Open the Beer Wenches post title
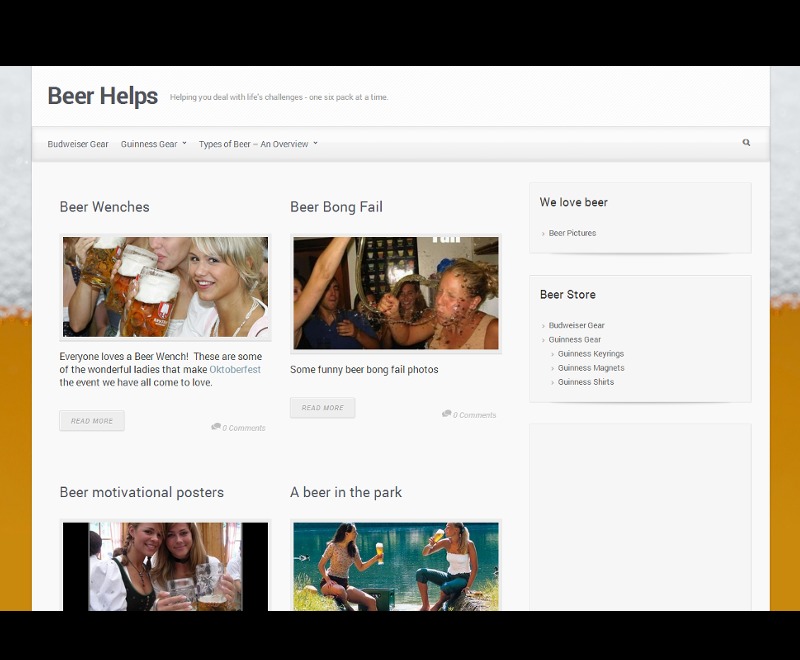This screenshot has width=800, height=660. 105,207
